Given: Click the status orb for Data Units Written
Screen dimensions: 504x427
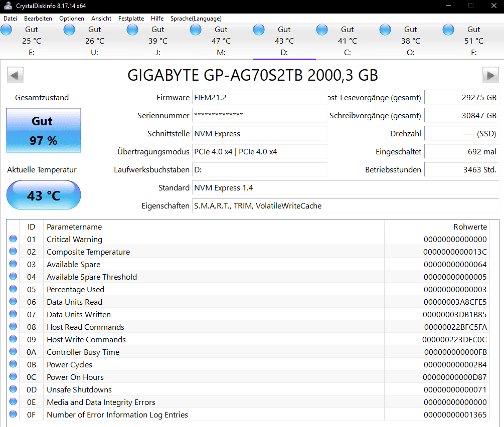Looking at the screenshot, I should click(x=13, y=314).
